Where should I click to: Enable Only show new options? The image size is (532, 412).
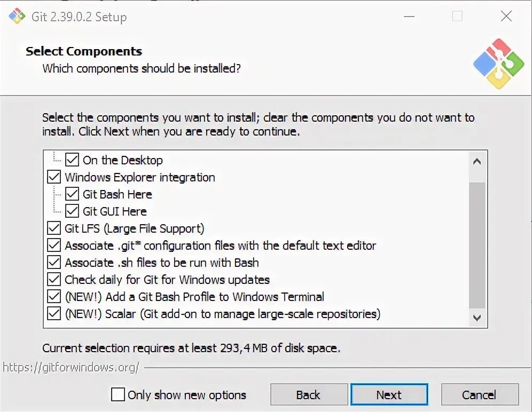pyautogui.click(x=118, y=395)
